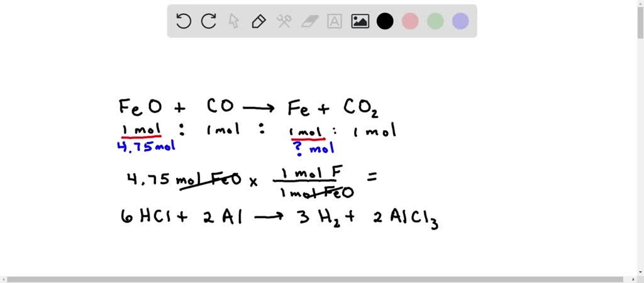Click the 'CO2' product text

[x=361, y=109]
